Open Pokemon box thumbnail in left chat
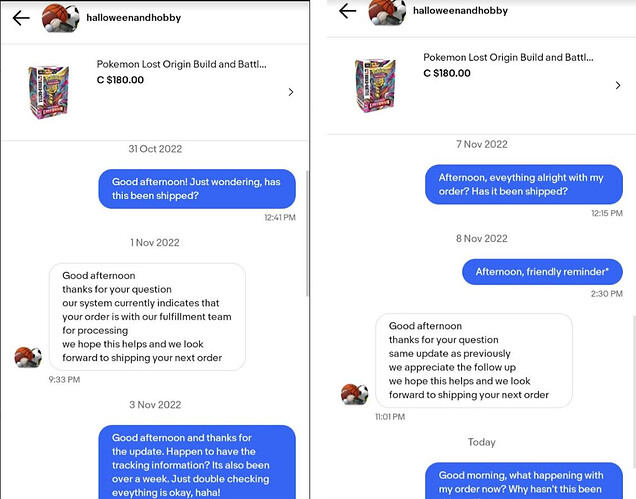The height and width of the screenshot is (499, 636). tap(49, 92)
